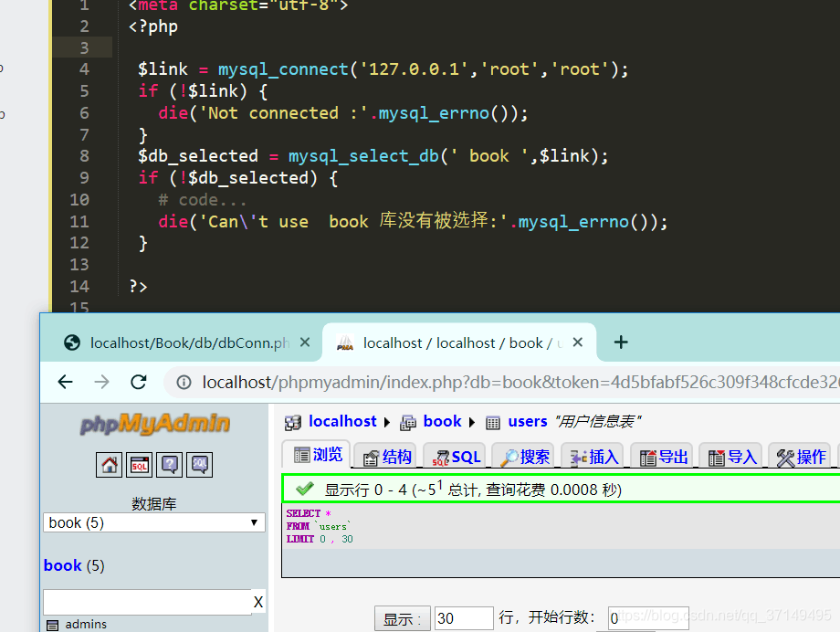Click line number 11 in the editor gutter
This screenshot has width=840, height=632.
79,221
